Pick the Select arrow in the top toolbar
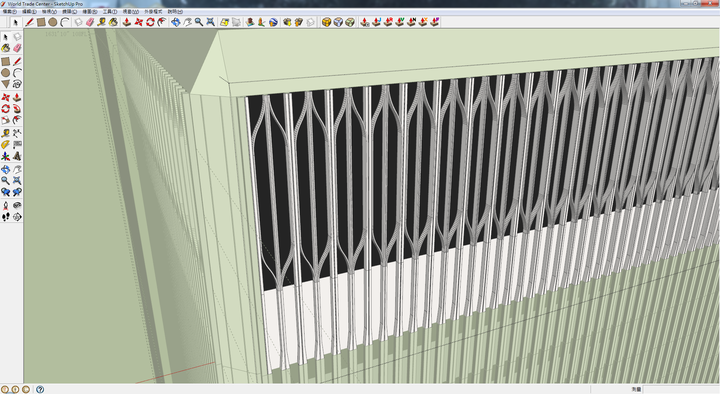 [15, 22]
